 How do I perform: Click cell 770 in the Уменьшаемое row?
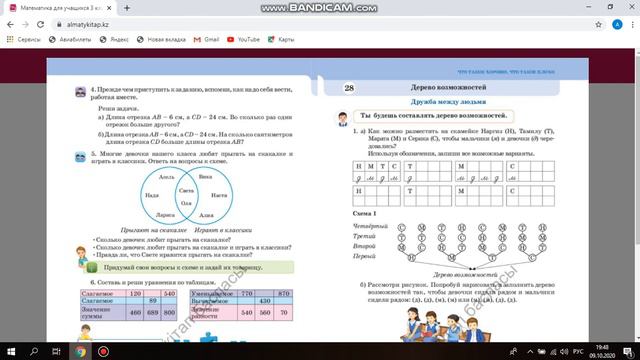[x=247, y=293]
